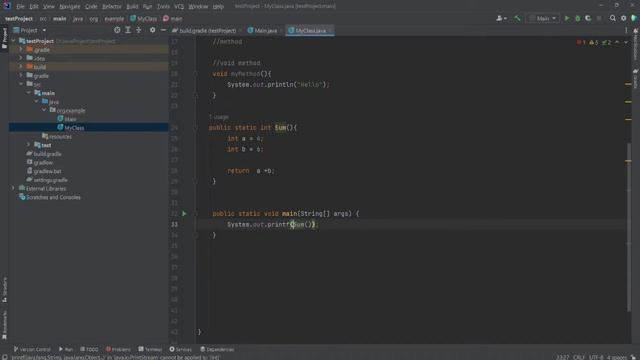Click the run gutter icon beside main method
Image resolution: width=640 pixels, height=360 pixels.
(184, 213)
